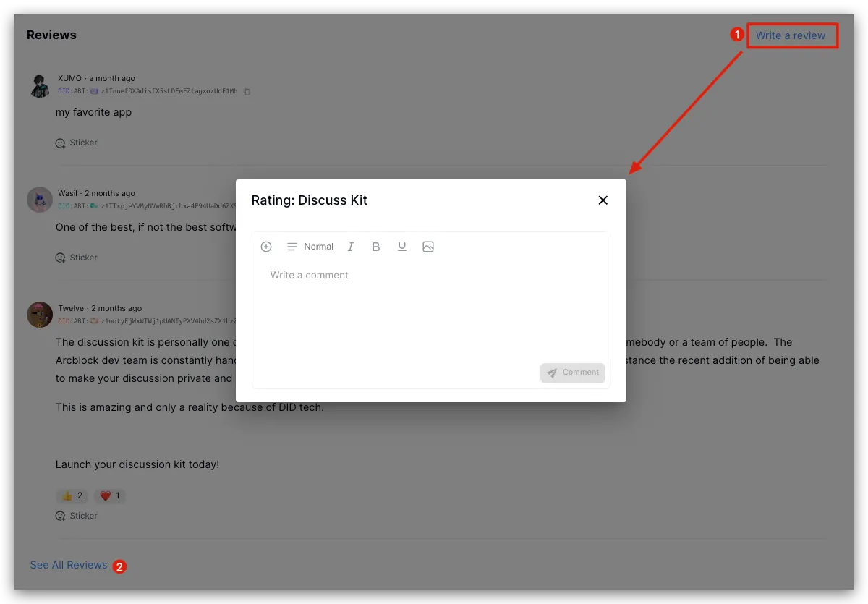Toggle the thumbs up reaction on Twelve's review
The image size is (868, 604).
coord(72,496)
